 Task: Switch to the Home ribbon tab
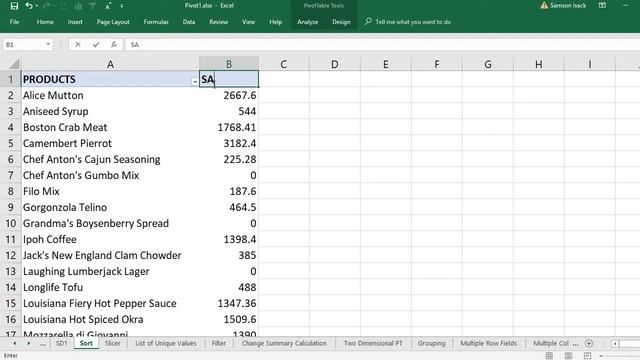click(45, 22)
